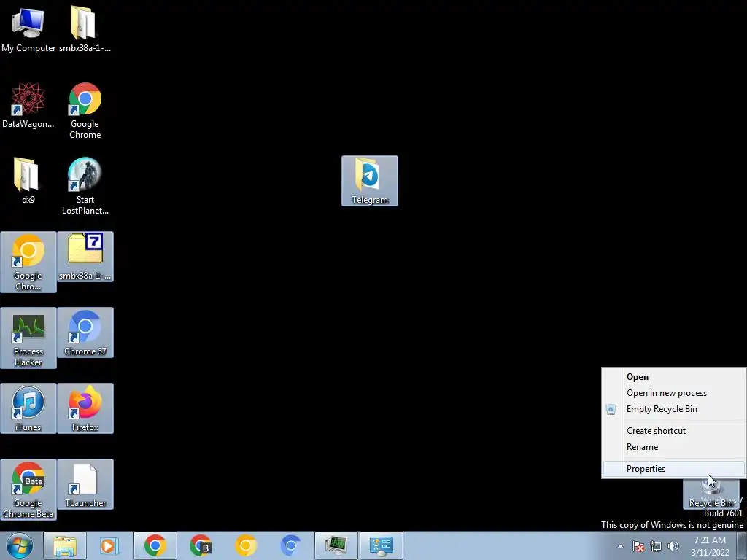Image resolution: width=747 pixels, height=560 pixels.
Task: Launch Windows Media Player from taskbar
Action: pos(109,545)
